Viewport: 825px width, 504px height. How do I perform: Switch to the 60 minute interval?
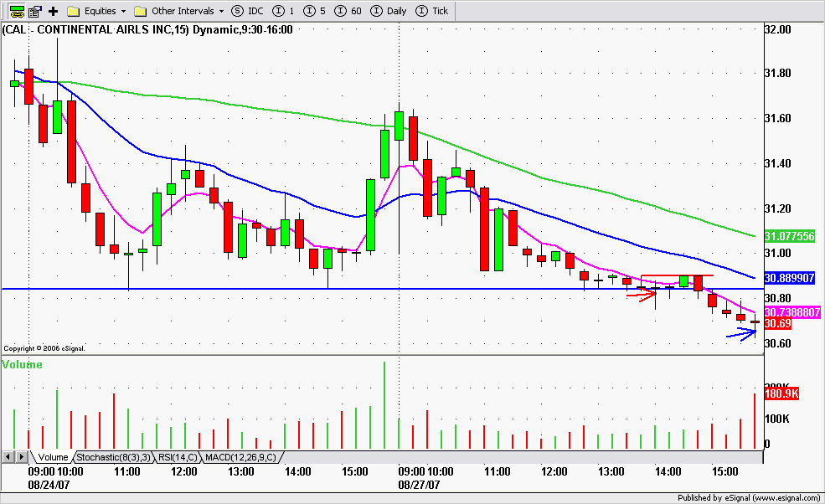pyautogui.click(x=348, y=11)
